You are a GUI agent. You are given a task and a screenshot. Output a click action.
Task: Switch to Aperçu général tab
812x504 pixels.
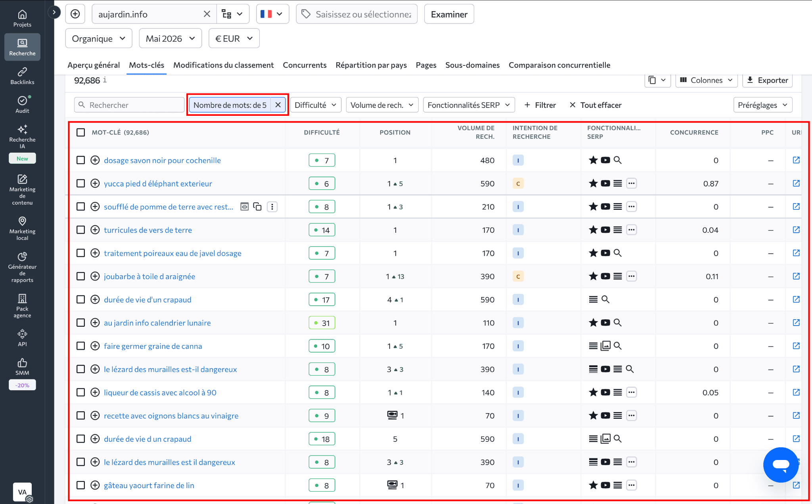coord(94,65)
